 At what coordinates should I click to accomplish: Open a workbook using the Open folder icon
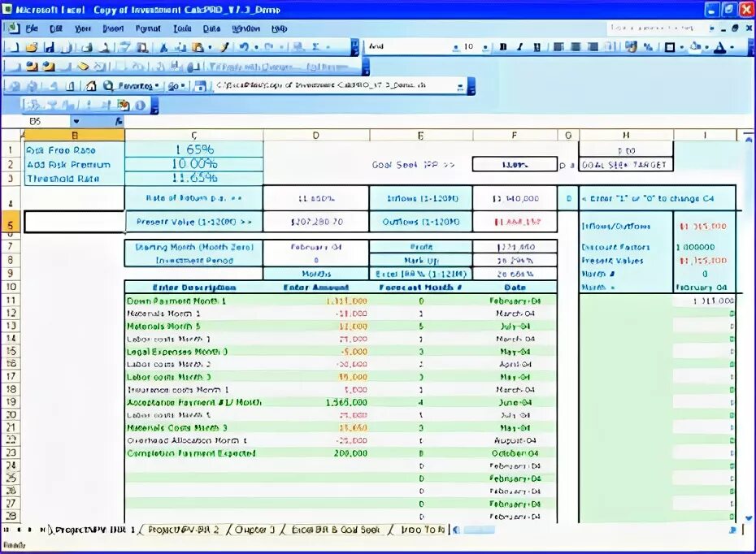tap(30, 47)
